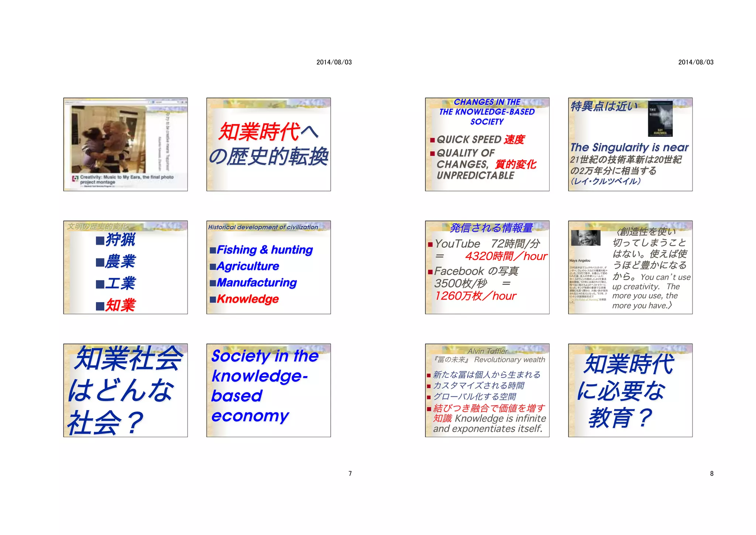Image resolution: width=756 pixels, height=535 pixels.
Task: Click the 'Creativity: Music to My Ears' caption
Action: 127,180
